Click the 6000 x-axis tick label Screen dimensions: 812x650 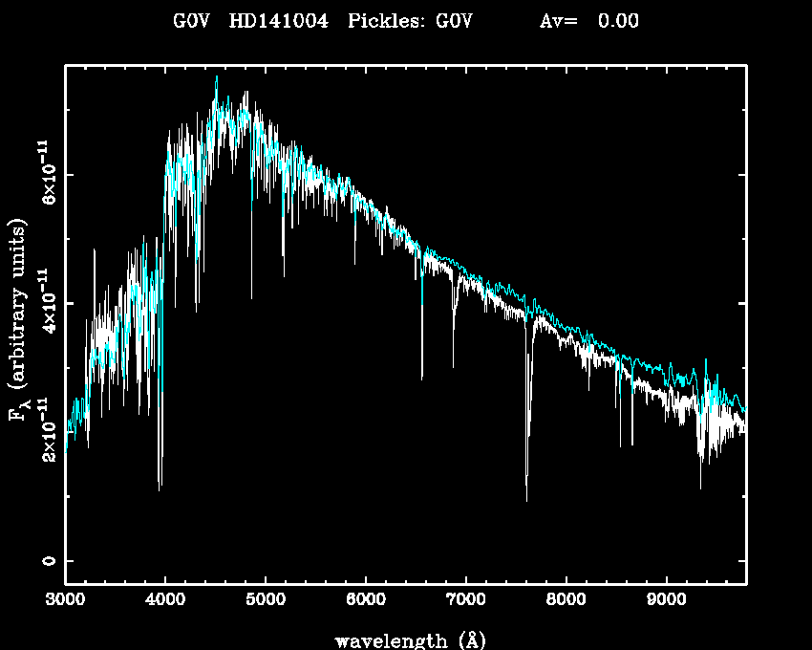[x=366, y=600]
